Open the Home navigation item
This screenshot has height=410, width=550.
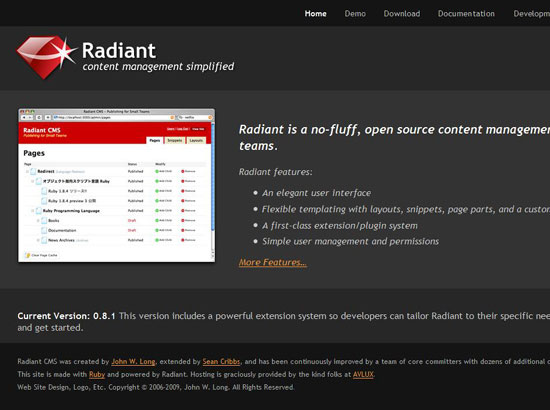point(315,14)
